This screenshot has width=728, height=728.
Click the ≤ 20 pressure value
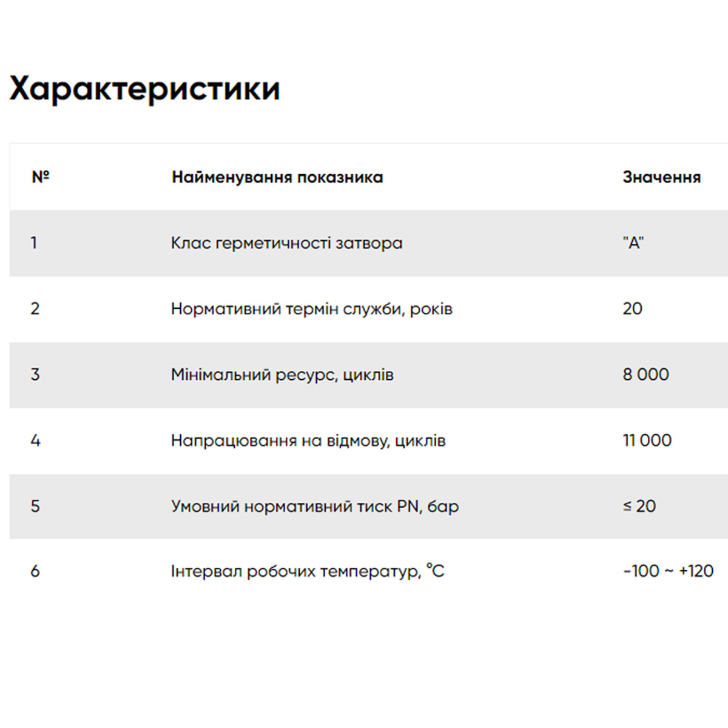pos(639,507)
